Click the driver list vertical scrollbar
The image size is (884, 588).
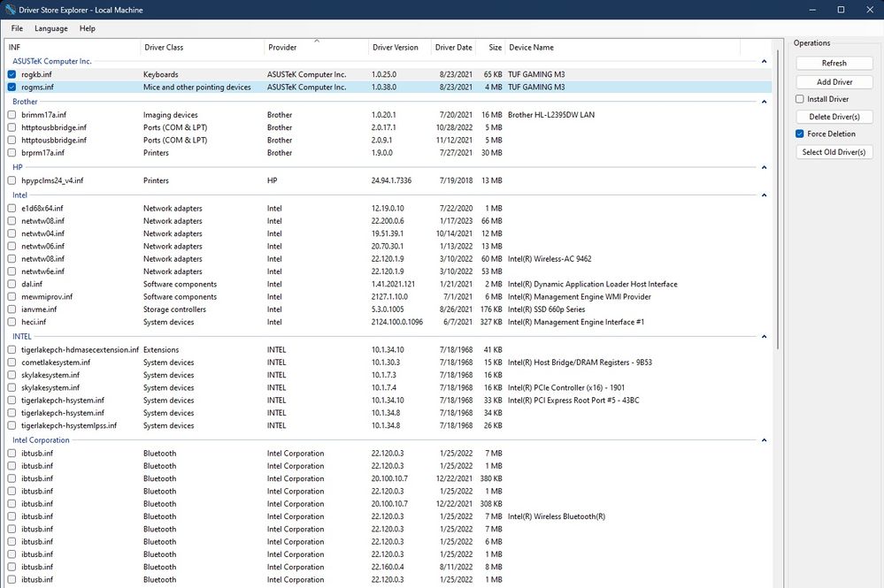(778, 199)
